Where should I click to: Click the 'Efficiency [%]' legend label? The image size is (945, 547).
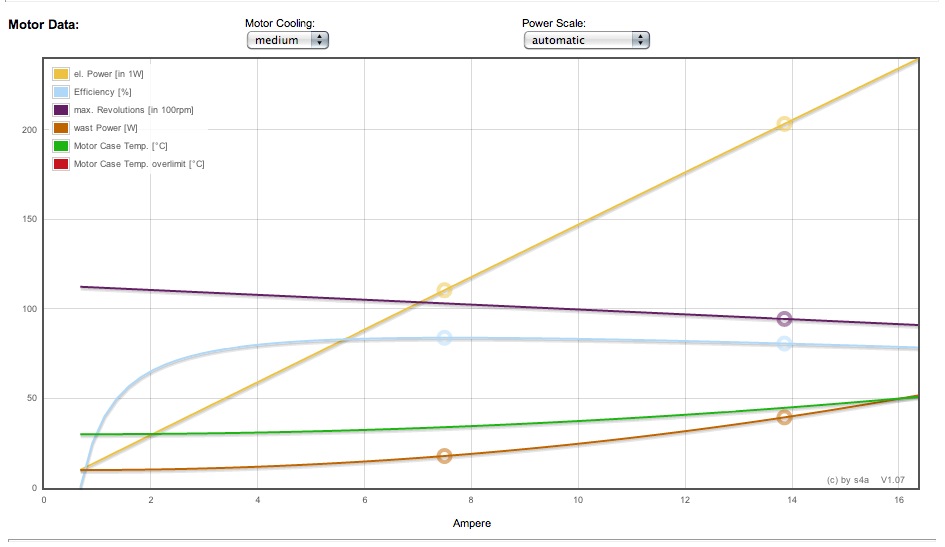(102, 92)
